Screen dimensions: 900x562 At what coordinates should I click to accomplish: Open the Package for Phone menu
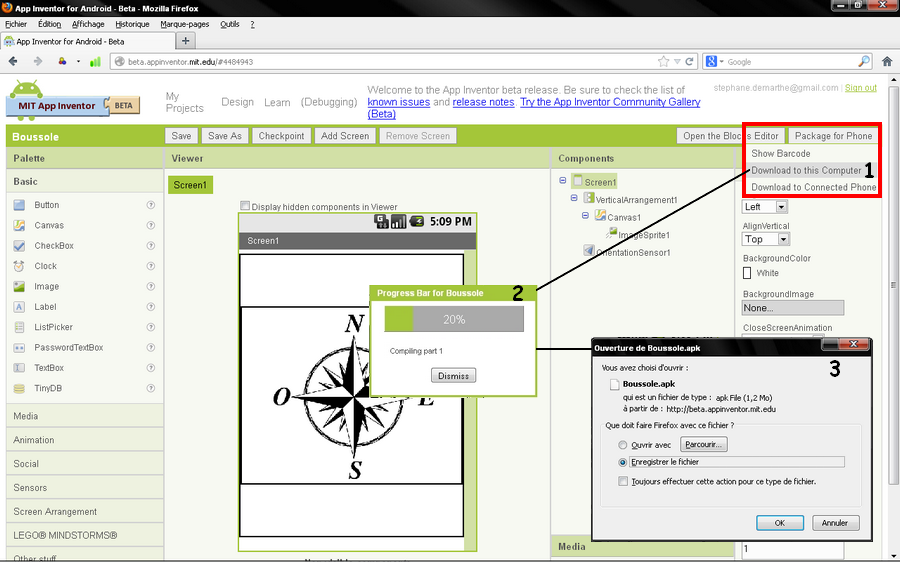pyautogui.click(x=833, y=136)
